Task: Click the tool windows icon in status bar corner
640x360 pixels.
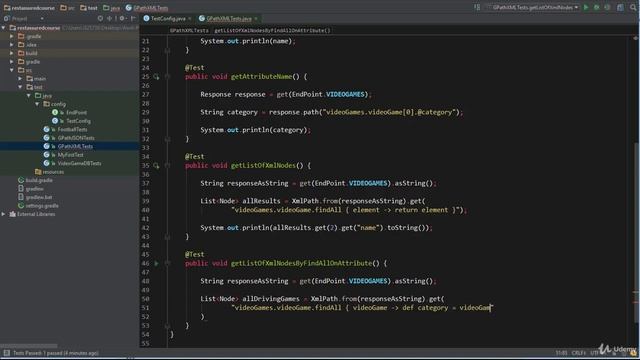Action: [7, 353]
